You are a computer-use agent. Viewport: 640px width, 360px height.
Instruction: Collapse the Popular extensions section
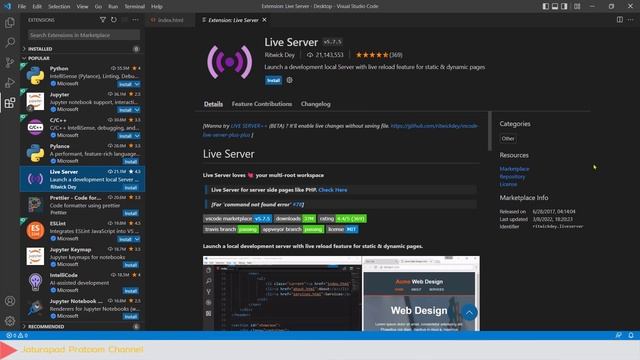82,58
